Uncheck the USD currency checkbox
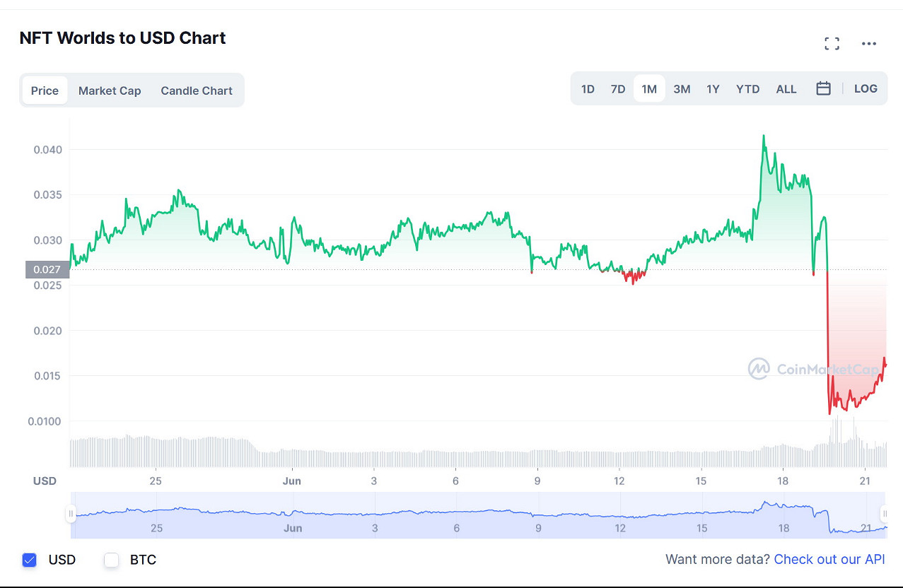 tap(29, 560)
